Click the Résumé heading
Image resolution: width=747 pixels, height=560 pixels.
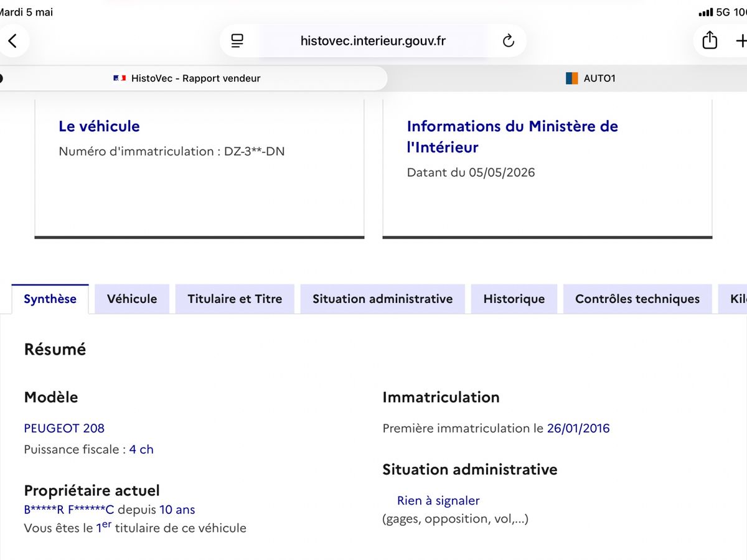55,350
